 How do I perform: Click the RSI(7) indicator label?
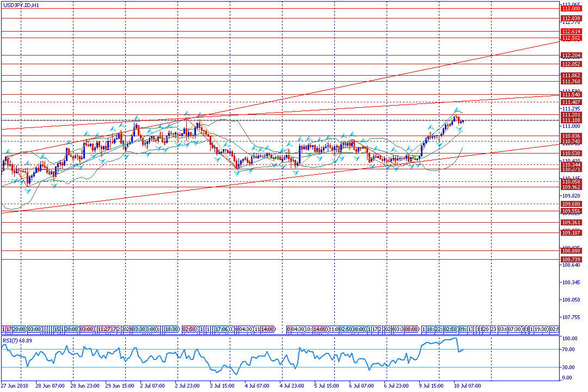click(16, 341)
